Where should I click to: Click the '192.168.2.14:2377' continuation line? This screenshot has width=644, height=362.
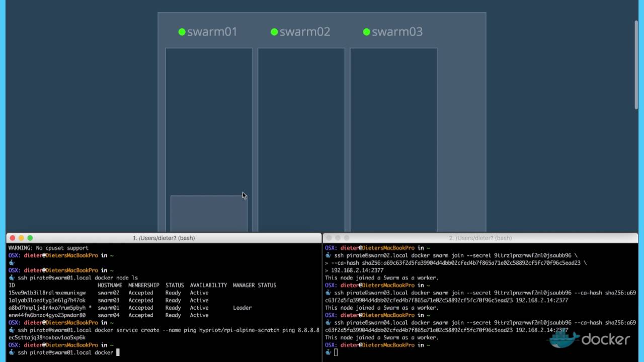357,270
